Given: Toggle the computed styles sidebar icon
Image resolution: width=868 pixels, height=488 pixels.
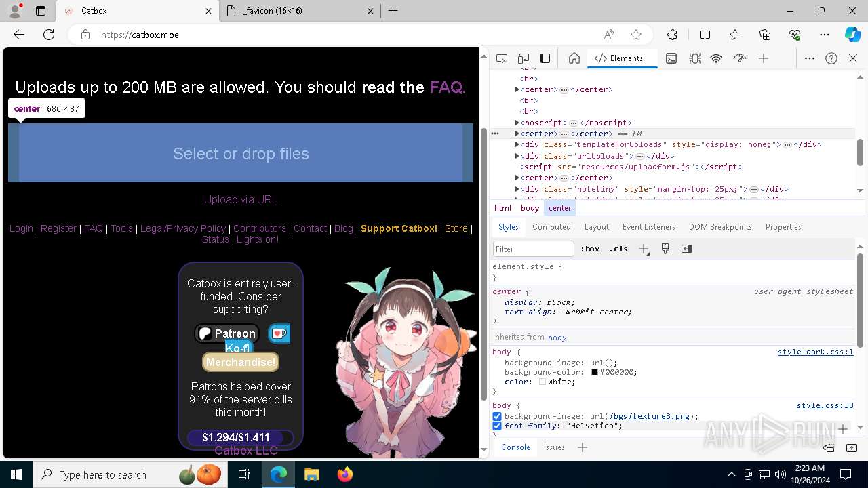Looking at the screenshot, I should (x=687, y=249).
